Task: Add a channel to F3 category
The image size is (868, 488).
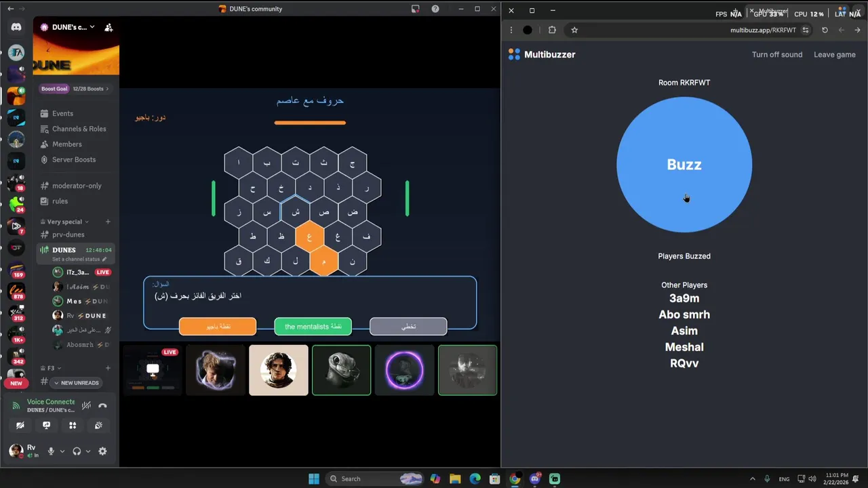Action: [x=108, y=368]
